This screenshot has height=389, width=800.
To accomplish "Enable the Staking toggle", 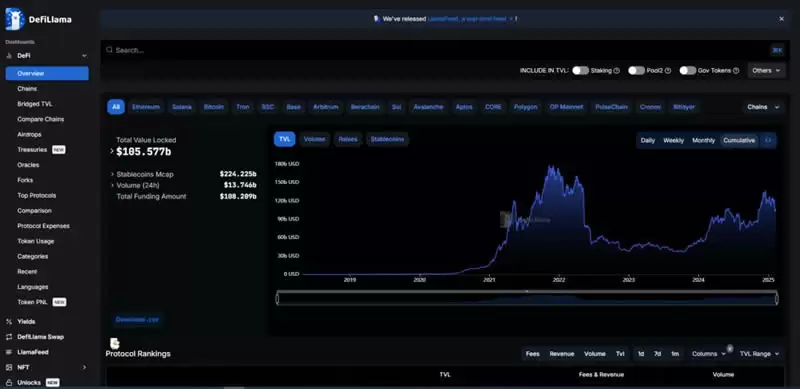I will pos(580,70).
